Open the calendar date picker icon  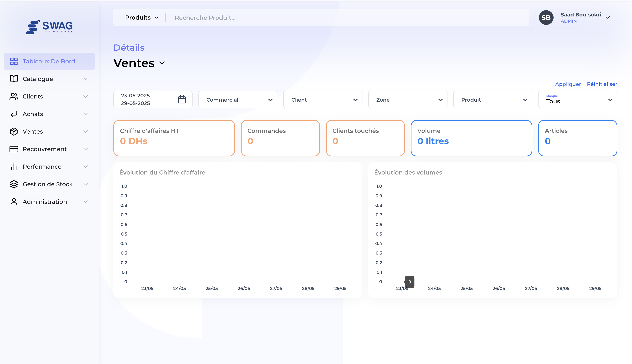pos(182,100)
